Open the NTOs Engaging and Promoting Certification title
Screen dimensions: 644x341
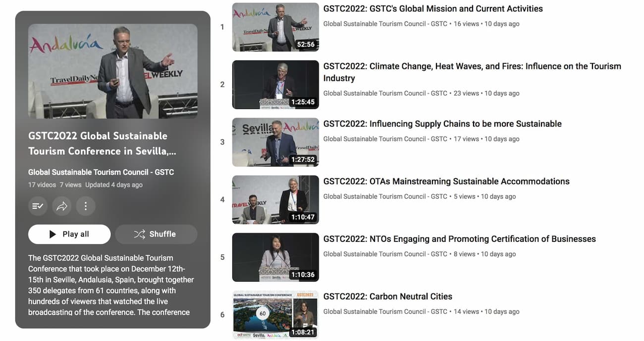click(x=460, y=239)
